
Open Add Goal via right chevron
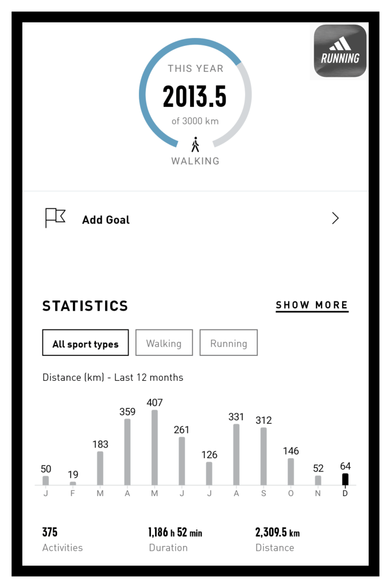[335, 218]
